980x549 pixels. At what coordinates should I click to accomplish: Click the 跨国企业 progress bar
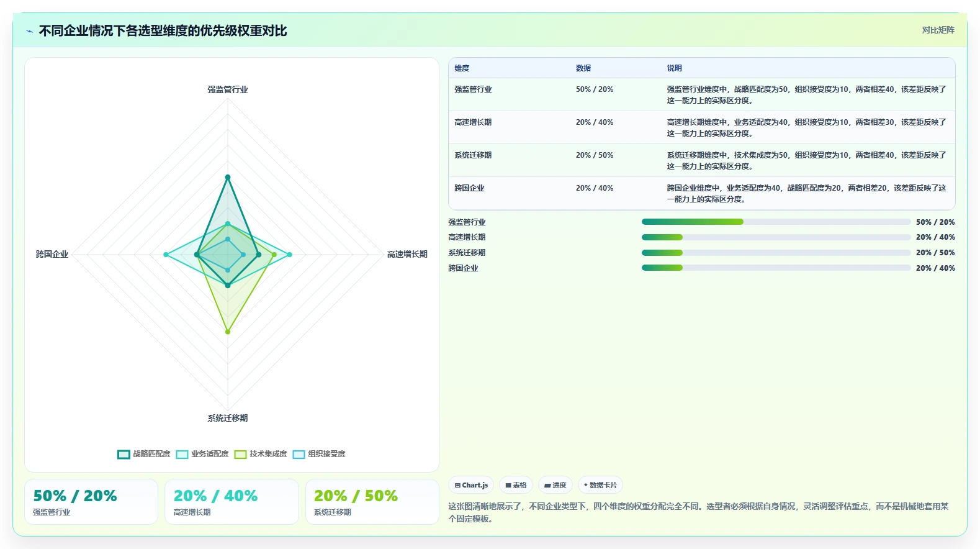776,268
